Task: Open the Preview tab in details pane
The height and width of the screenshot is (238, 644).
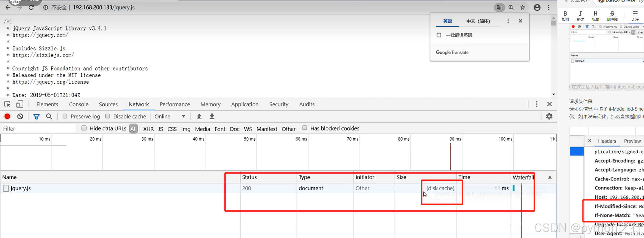Action: (x=632, y=141)
